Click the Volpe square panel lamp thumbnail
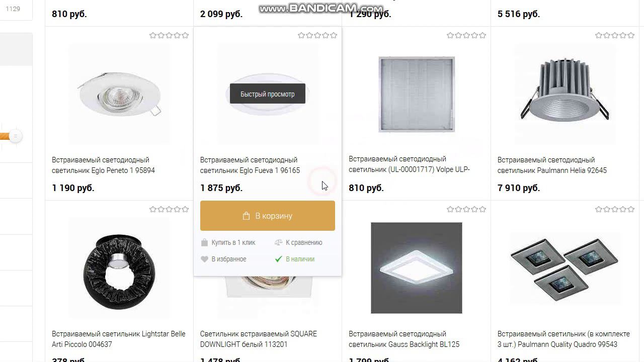This screenshot has width=644, height=362. pyautogui.click(x=417, y=94)
